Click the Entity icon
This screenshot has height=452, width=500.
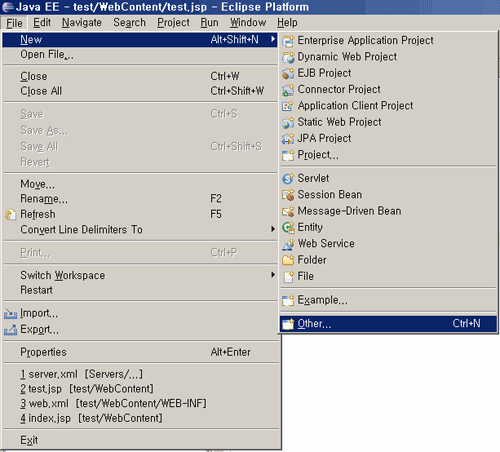tap(288, 227)
